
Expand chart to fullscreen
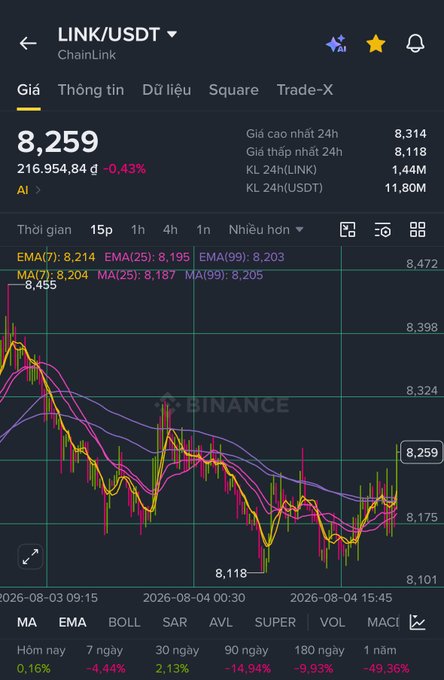(x=30, y=556)
